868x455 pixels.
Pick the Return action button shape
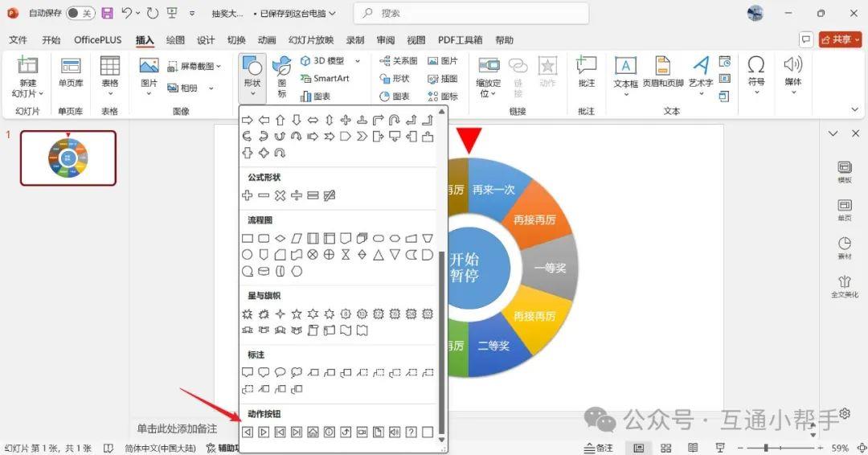tap(346, 432)
